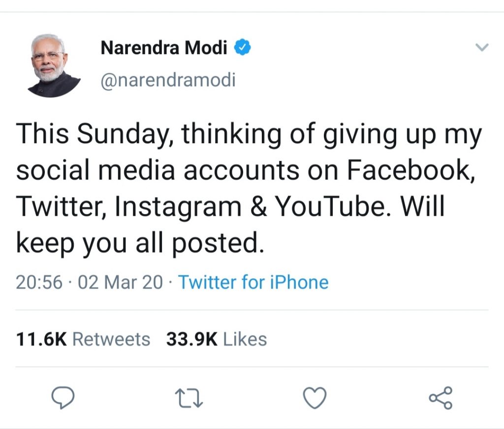
Task: Click the word Instagram in the tweet
Action: pos(178,207)
